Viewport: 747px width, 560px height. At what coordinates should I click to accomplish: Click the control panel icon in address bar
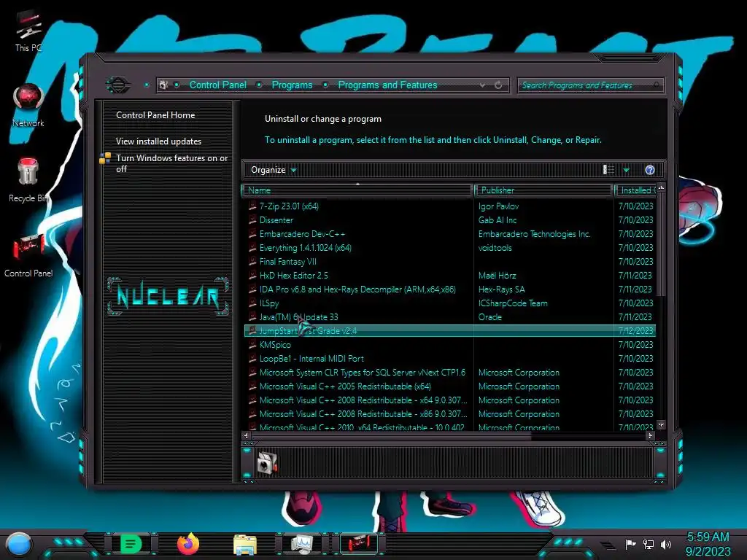(x=164, y=85)
